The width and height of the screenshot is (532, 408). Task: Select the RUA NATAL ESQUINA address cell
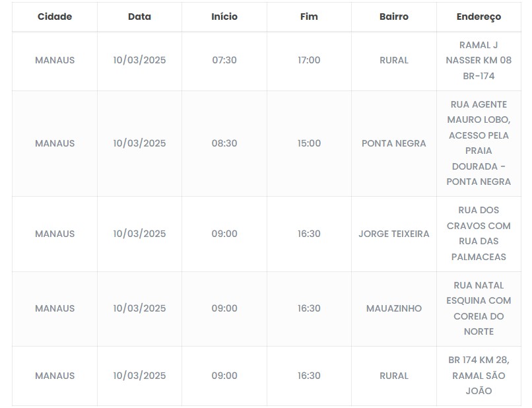click(x=479, y=308)
